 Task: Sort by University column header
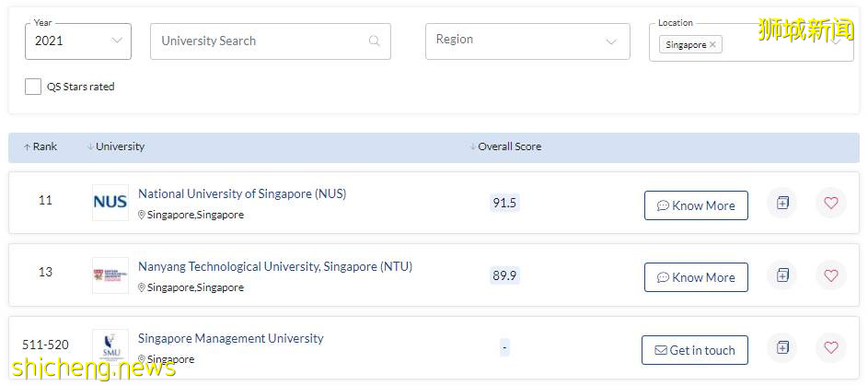click(118, 147)
